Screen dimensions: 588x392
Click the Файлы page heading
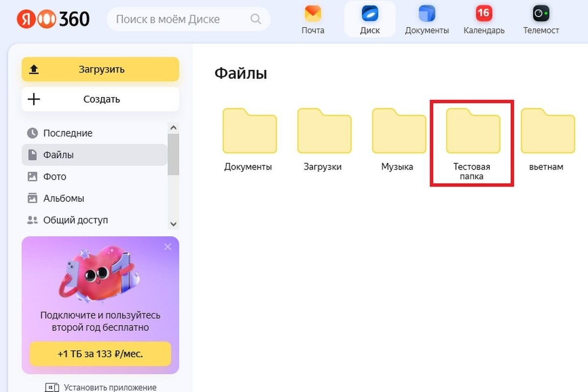coord(241,73)
